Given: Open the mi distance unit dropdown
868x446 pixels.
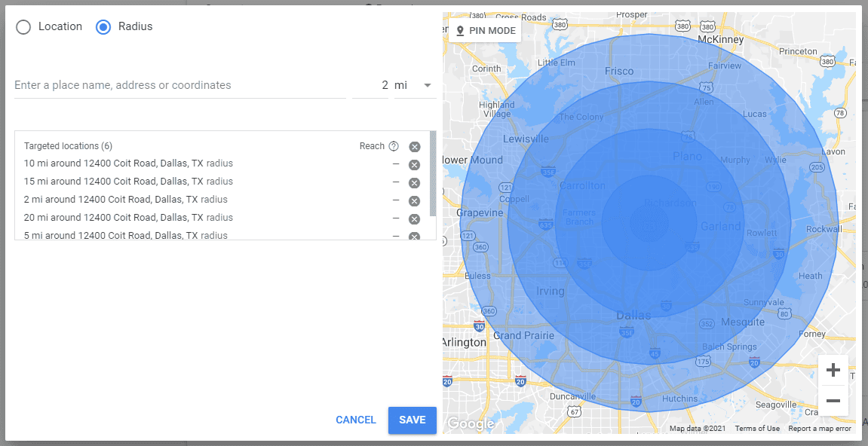Looking at the screenshot, I should (x=416, y=85).
